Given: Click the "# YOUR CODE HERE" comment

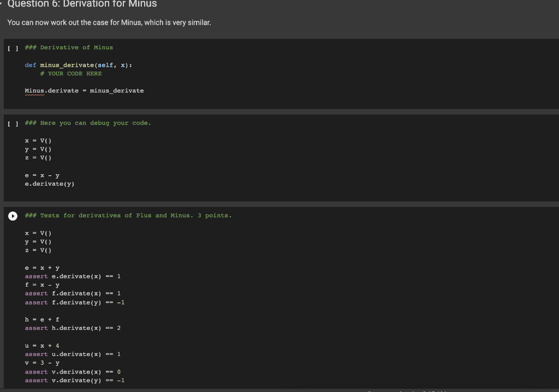Looking at the screenshot, I should 72,73.
